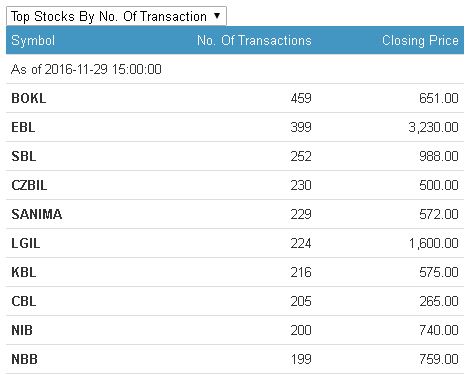Select the 459 transactions cell for BOKL
Image resolution: width=467 pixels, height=375 pixels.
[x=301, y=98]
